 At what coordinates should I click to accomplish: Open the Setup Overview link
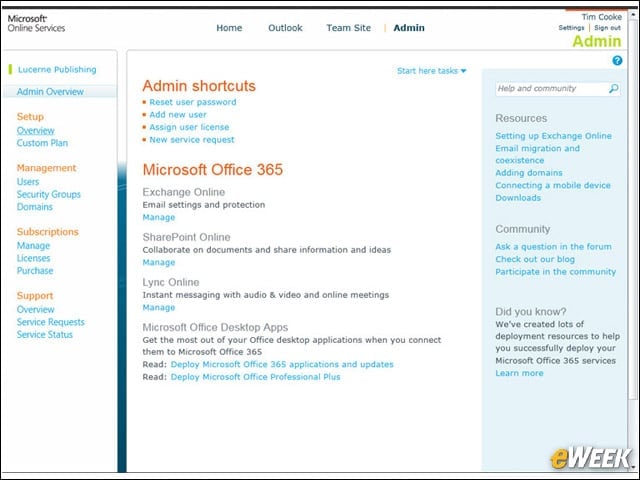[36, 131]
